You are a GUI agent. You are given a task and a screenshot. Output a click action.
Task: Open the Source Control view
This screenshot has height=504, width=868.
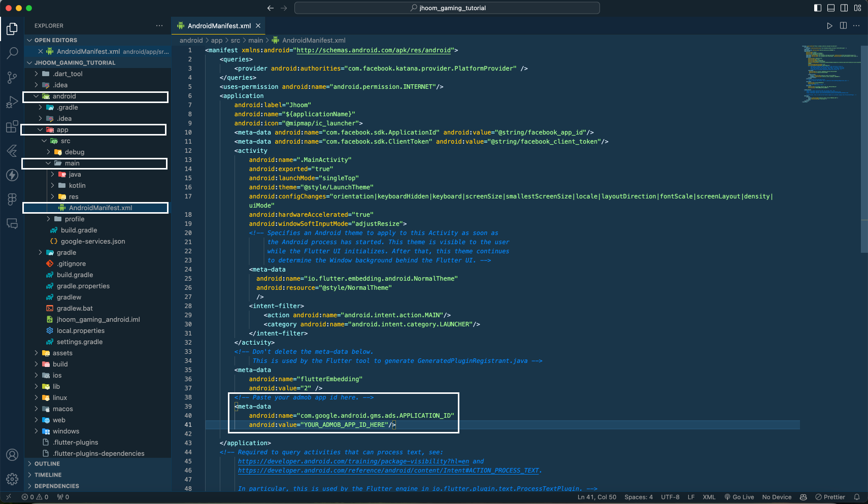pos(12,78)
